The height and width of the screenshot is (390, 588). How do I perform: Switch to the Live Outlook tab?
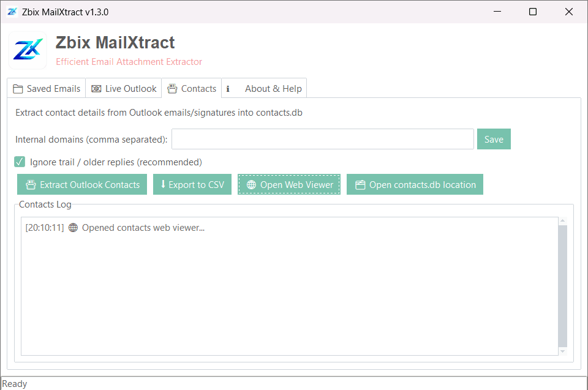tap(124, 89)
